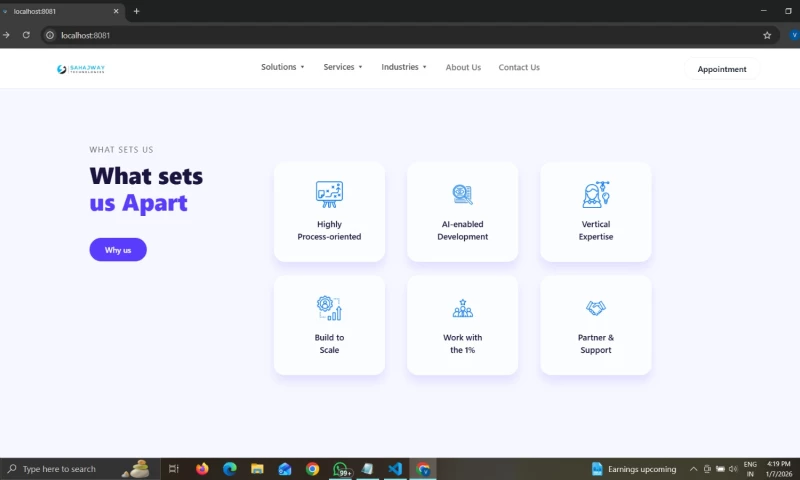Expand the Solutions dropdown menu
This screenshot has height=480, width=800.
point(283,67)
